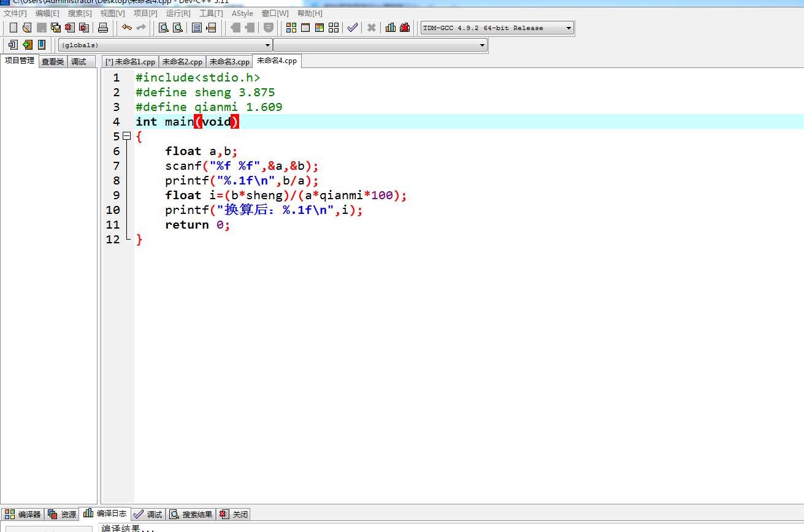The image size is (804, 532).
Task: Open the 窗口[W] menu
Action: (275, 13)
